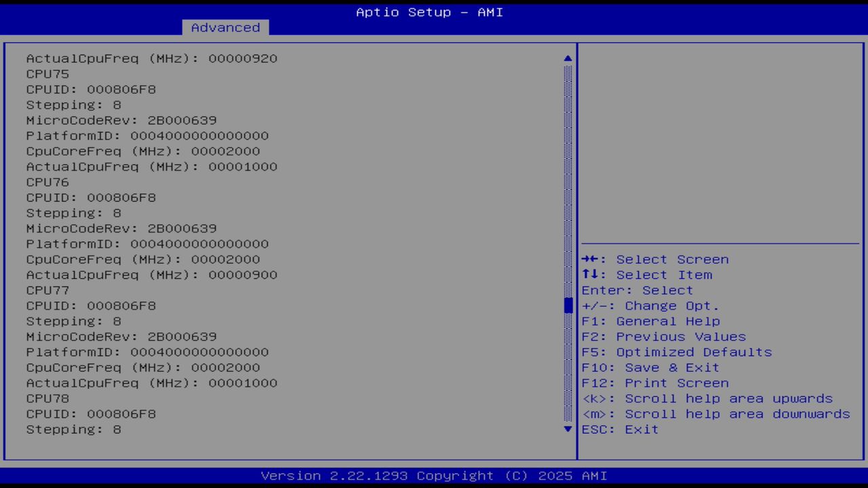Click the Version 2.22.1293 footer text
Image resolution: width=868 pixels, height=488 pixels.
pyautogui.click(x=433, y=475)
